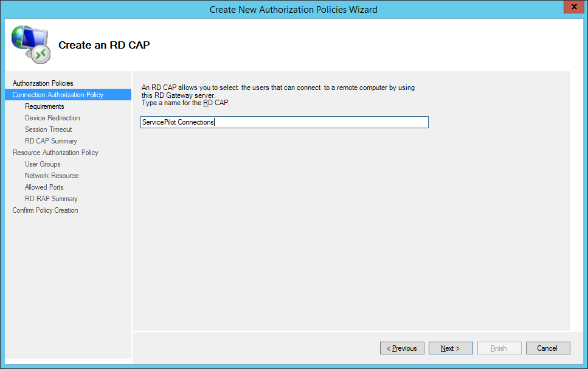Open the Session Timeout step
Viewport: 588px width, 369px height.
(x=48, y=129)
